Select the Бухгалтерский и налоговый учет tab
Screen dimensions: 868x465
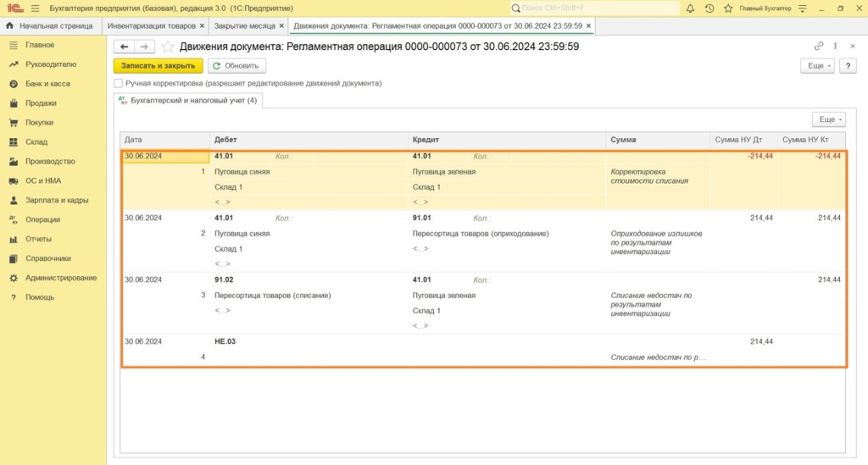pyautogui.click(x=187, y=101)
